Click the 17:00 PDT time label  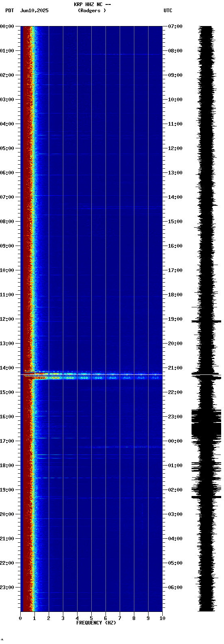(7, 441)
